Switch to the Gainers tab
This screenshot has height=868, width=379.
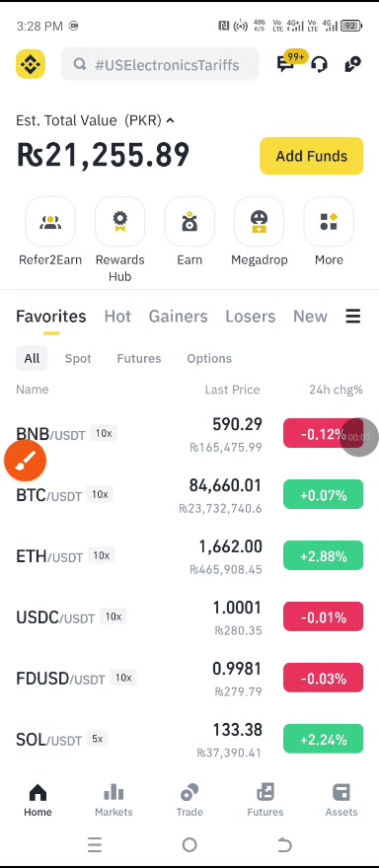[x=178, y=316]
